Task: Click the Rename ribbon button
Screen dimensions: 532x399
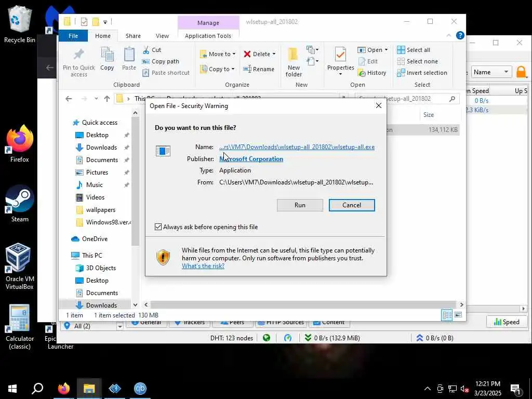Action: [x=259, y=69]
